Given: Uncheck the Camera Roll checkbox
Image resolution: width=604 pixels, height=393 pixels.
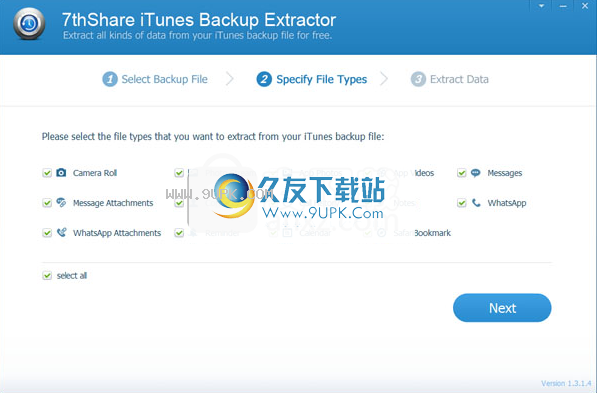Looking at the screenshot, I should coord(47,173).
